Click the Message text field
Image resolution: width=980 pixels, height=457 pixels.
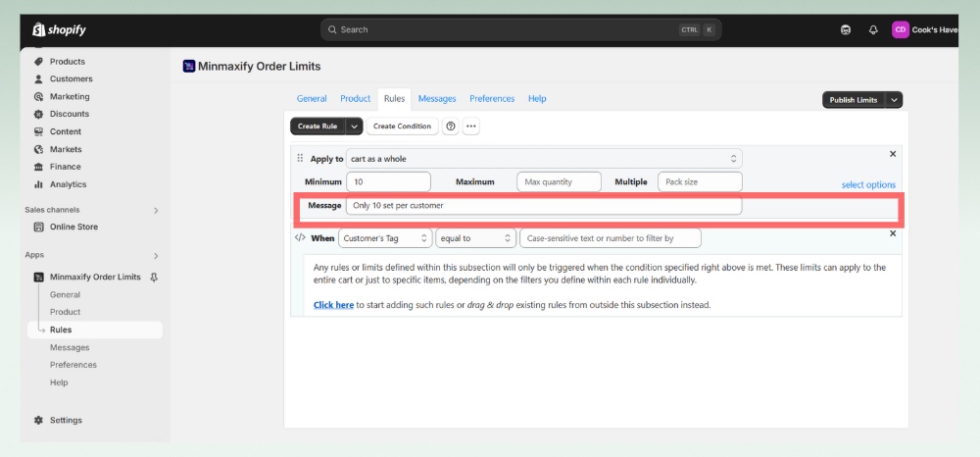click(544, 205)
